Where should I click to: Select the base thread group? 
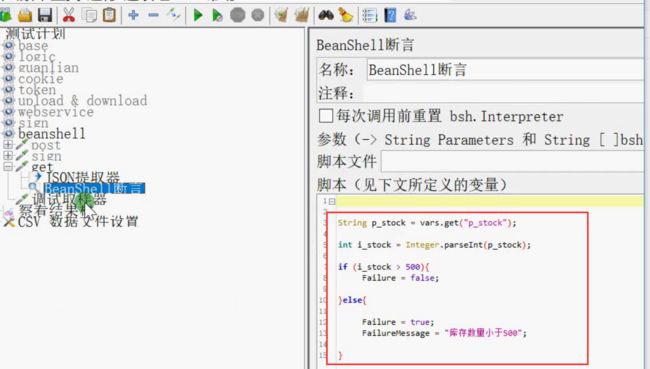33,45
